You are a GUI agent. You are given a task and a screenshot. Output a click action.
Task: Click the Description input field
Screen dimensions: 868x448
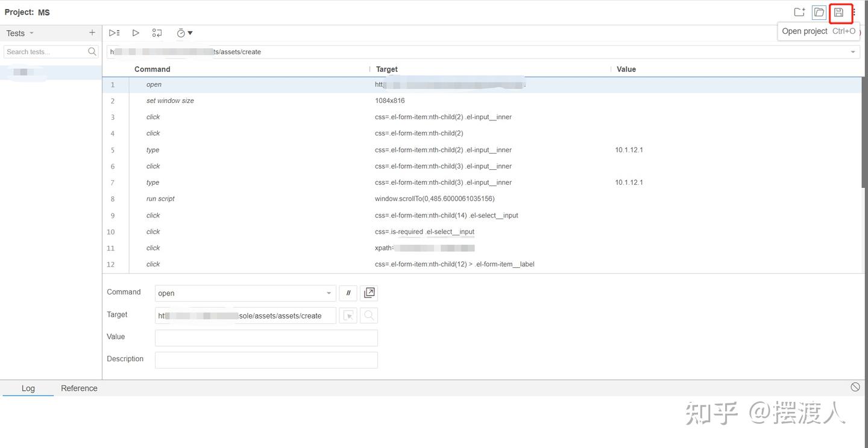pyautogui.click(x=266, y=360)
